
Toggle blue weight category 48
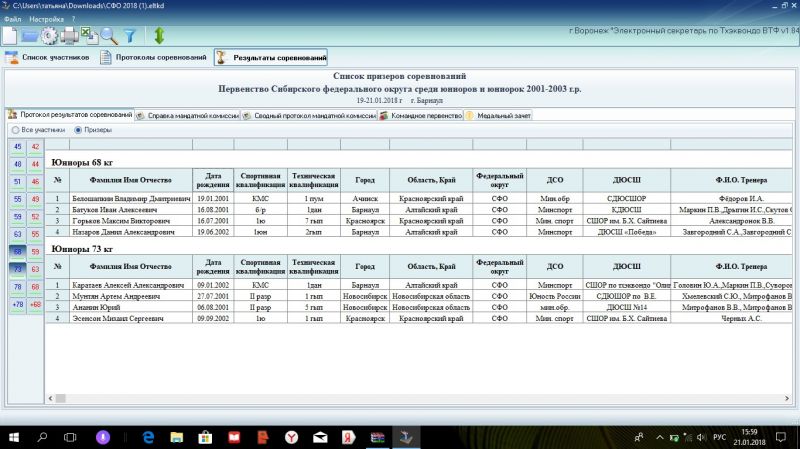[x=17, y=164]
